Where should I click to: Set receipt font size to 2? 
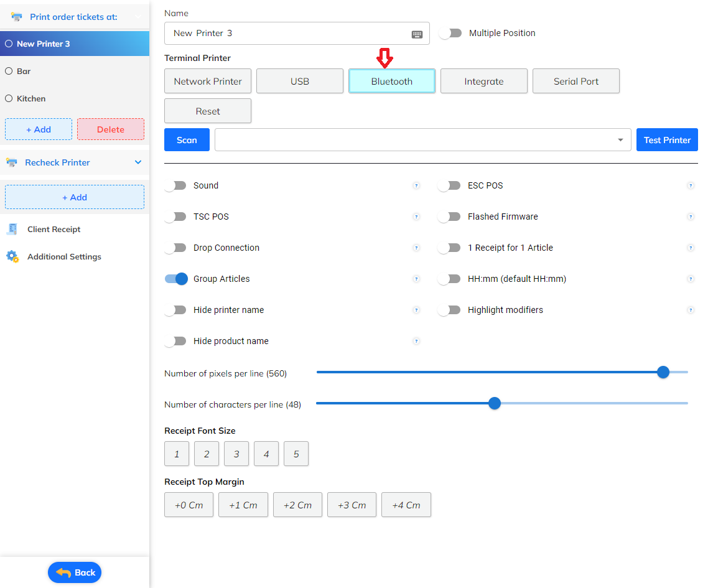tap(207, 454)
